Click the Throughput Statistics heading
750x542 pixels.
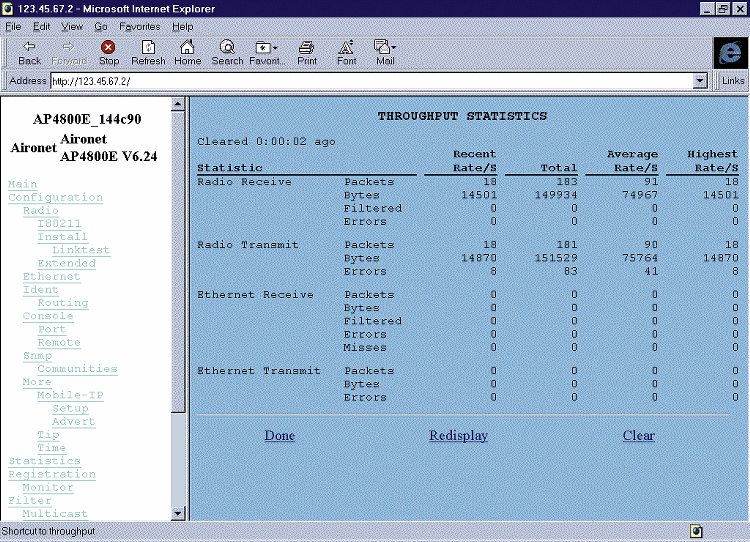[x=462, y=116]
